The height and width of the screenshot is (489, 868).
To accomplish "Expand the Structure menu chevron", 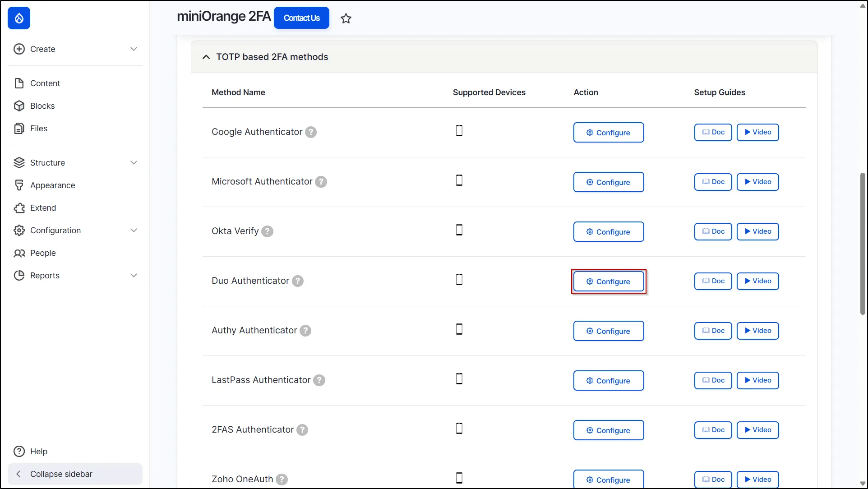I will click(x=134, y=163).
